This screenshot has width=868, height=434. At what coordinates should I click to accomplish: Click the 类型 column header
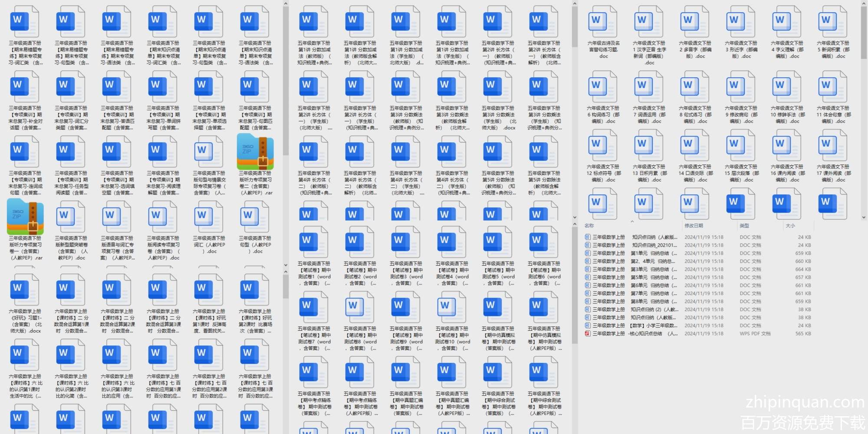coord(744,226)
